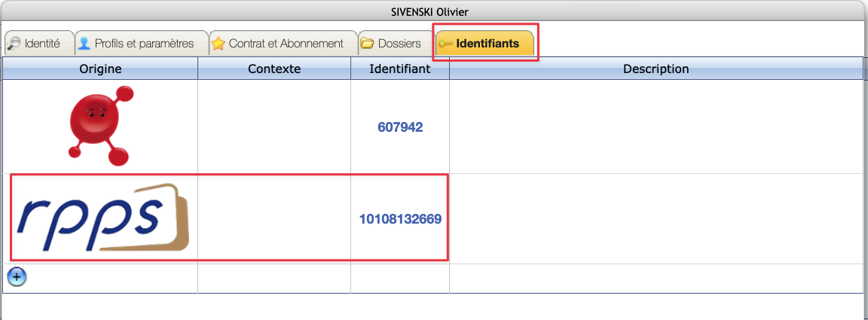
Task: Open the Identité tab
Action: [x=38, y=43]
